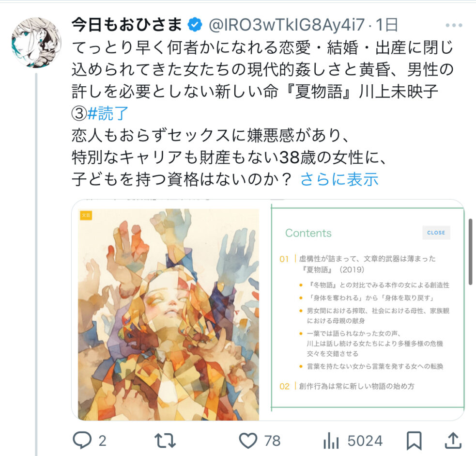Open the three-dot more options menu
This screenshot has height=456, width=476.
tap(454, 25)
